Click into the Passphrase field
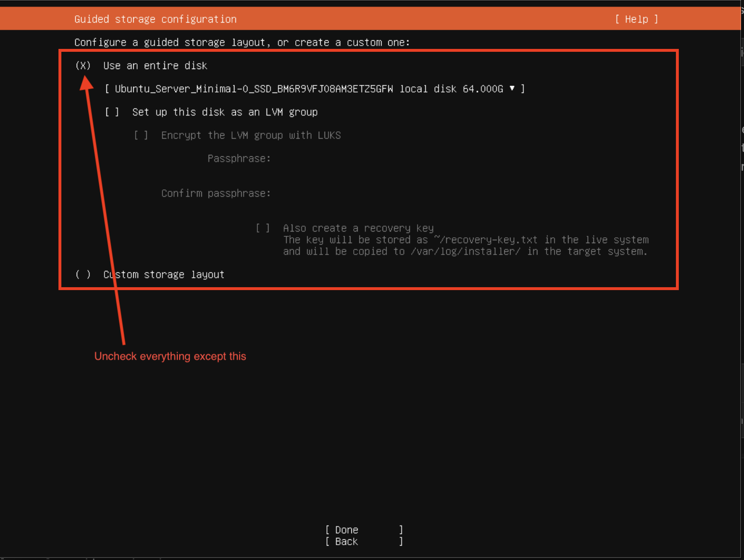This screenshot has width=744, height=560. (x=336, y=158)
